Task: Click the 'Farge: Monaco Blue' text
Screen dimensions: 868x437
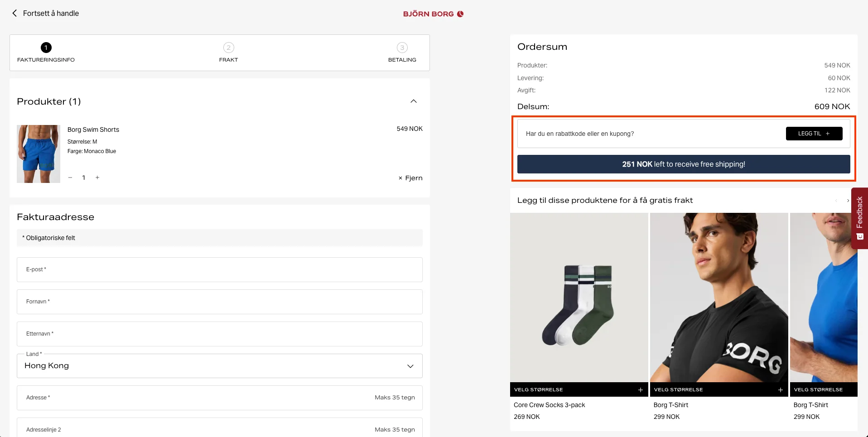Action: pyautogui.click(x=92, y=151)
